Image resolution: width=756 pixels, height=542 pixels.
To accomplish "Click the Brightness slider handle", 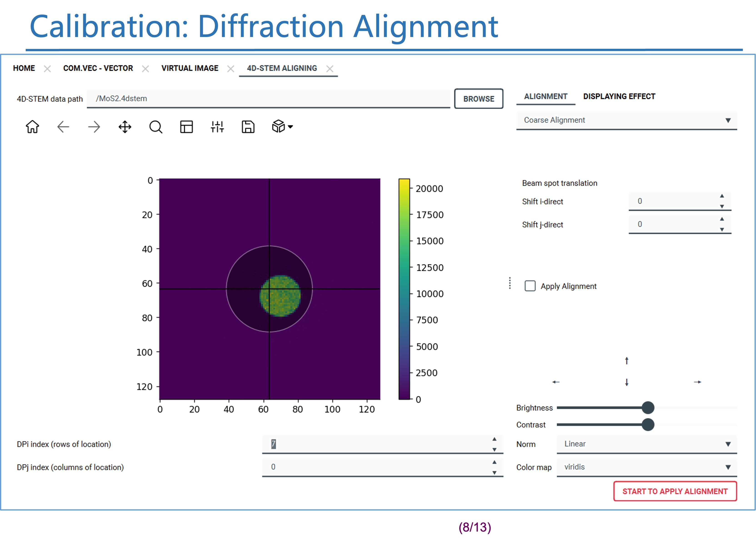I will tap(648, 408).
